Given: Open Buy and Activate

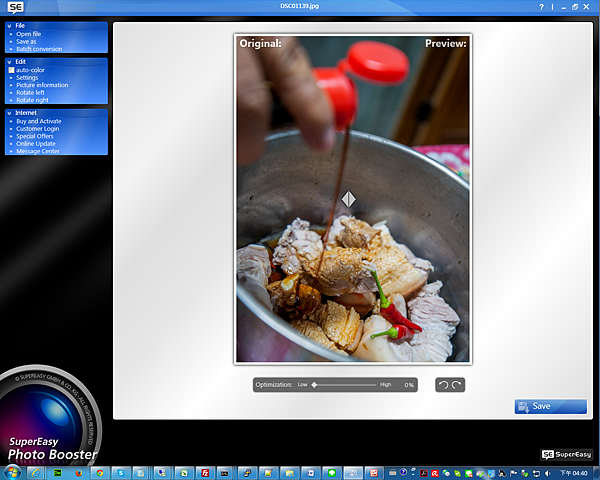Looking at the screenshot, I should click(x=39, y=121).
